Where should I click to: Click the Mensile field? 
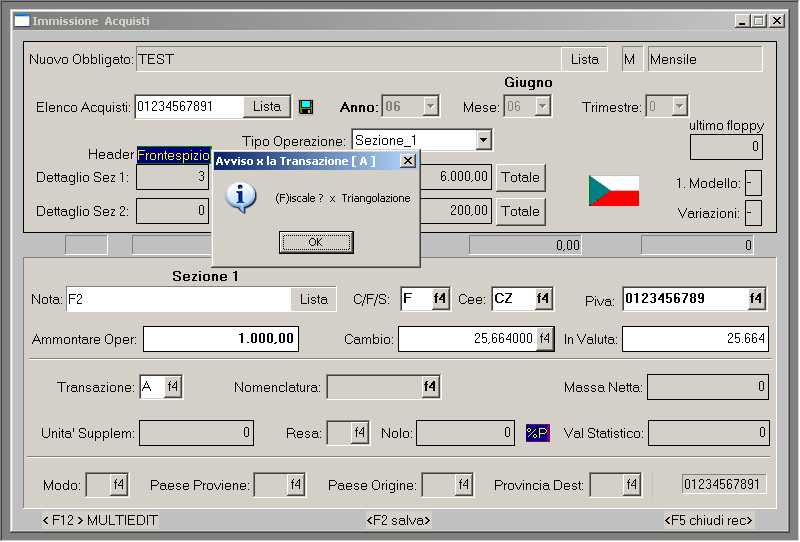tap(705, 59)
